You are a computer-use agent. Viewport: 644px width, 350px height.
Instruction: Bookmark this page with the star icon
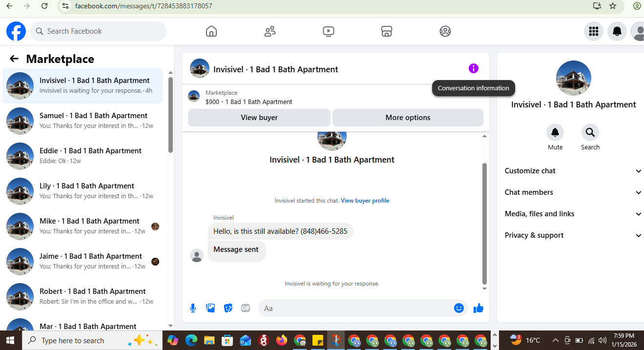coord(613,6)
